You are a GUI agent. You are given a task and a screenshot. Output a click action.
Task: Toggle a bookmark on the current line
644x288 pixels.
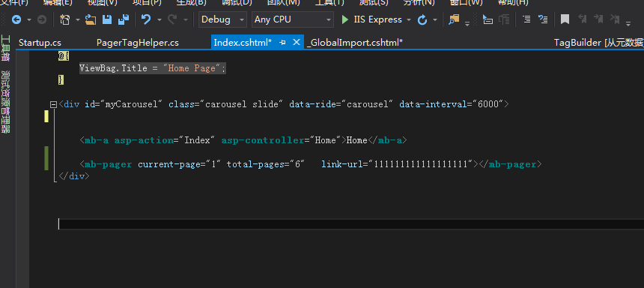[x=565, y=19]
